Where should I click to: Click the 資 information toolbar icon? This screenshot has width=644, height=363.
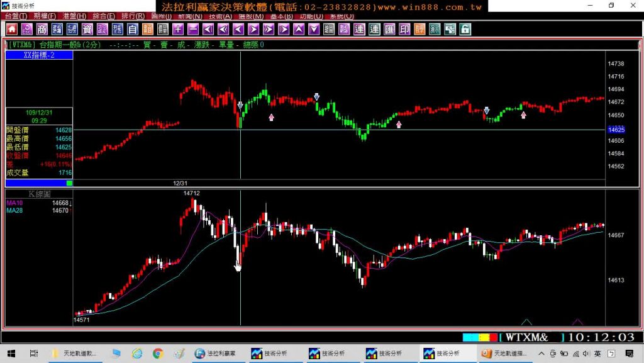click(87, 29)
